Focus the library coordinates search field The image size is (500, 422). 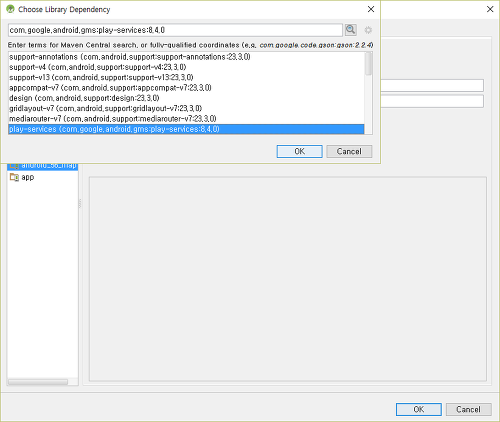pos(175,30)
